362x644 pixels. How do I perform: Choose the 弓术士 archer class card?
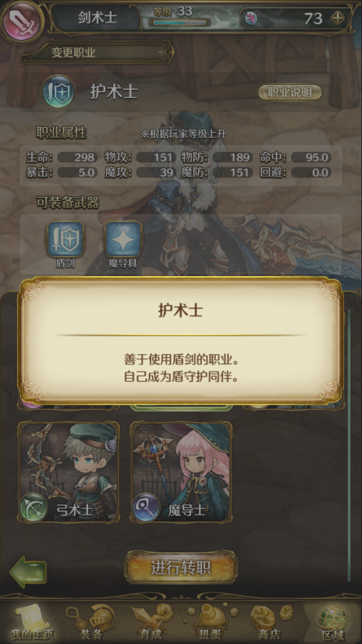69,472
